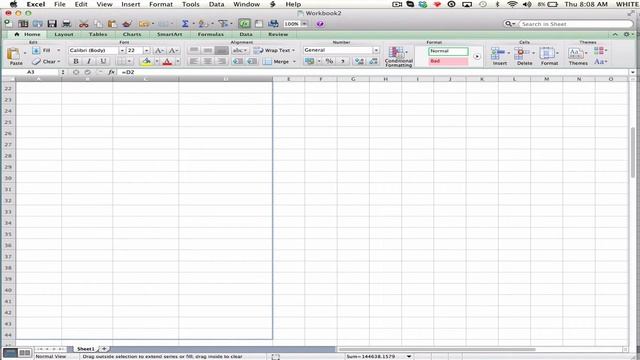Add a new sheet with plus button
Viewport: 640px width, 360px height.
104,349
